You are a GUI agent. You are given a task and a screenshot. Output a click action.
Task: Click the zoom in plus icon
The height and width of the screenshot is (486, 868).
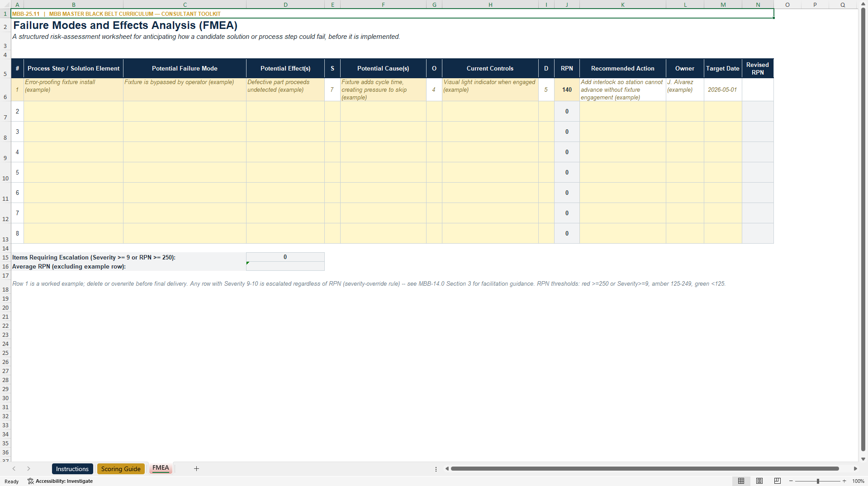(844, 481)
